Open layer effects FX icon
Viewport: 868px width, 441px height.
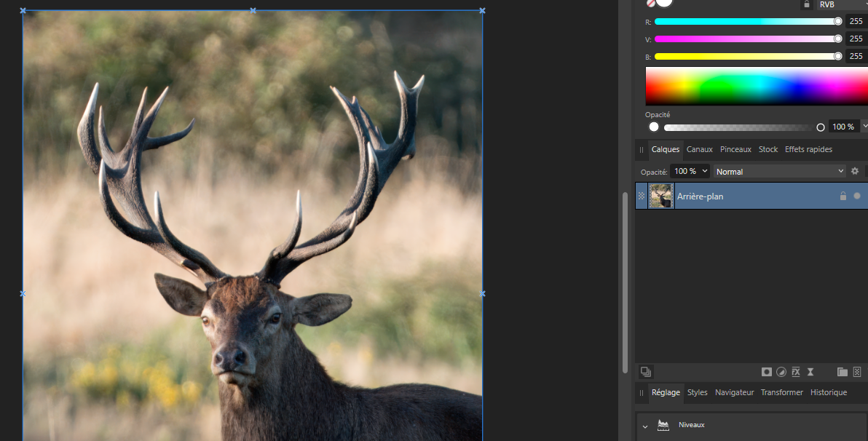pos(795,372)
